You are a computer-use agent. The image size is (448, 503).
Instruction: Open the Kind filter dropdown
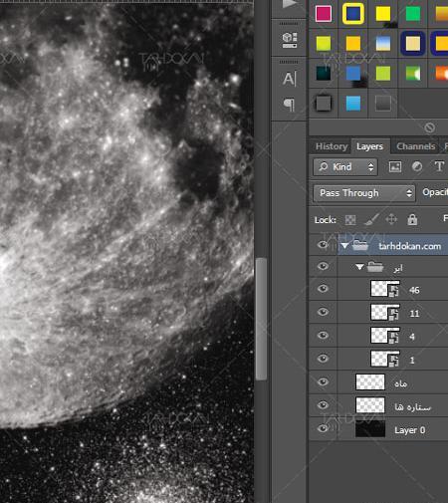coord(345,166)
